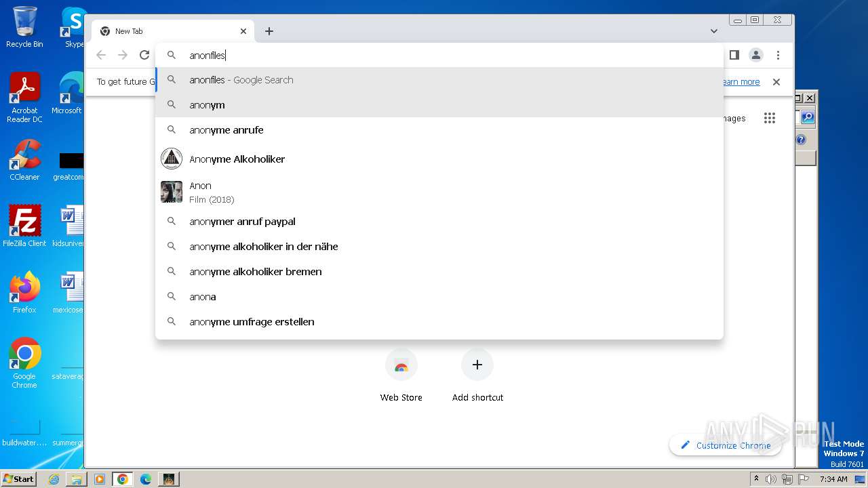
Task: Select 'anonymer anruf paypal' suggestion
Action: coord(439,222)
